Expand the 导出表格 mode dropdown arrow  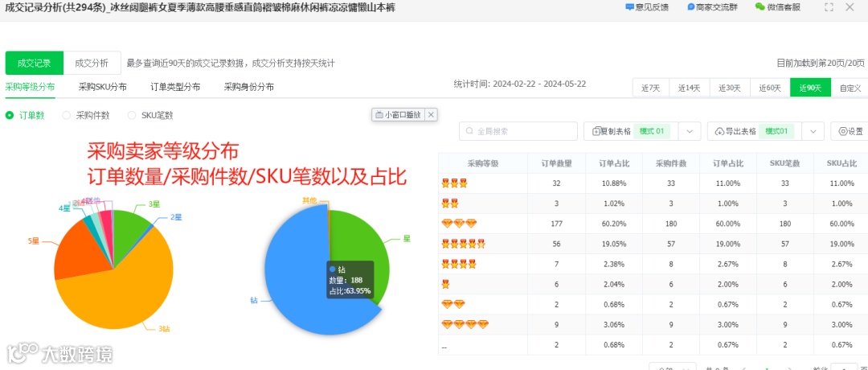(813, 131)
